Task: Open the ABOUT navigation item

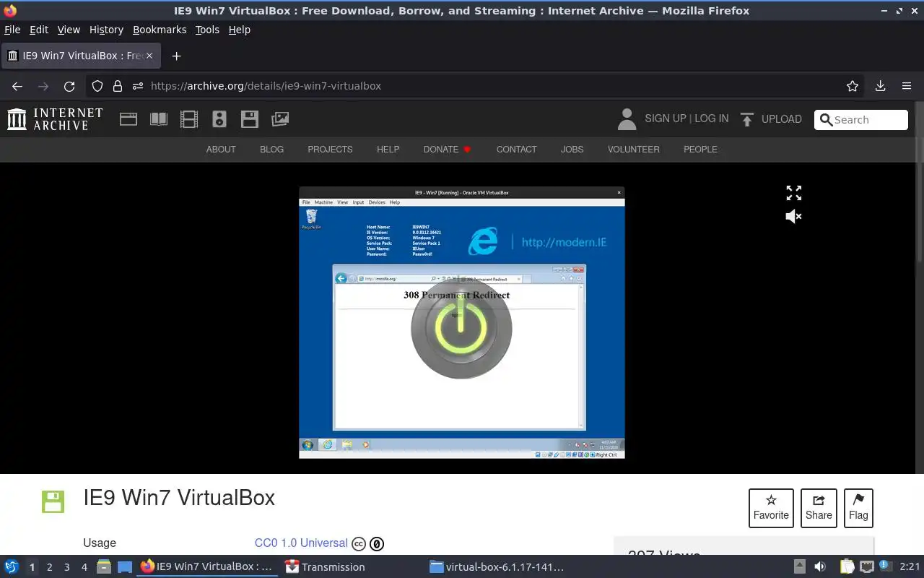Action: (x=221, y=150)
